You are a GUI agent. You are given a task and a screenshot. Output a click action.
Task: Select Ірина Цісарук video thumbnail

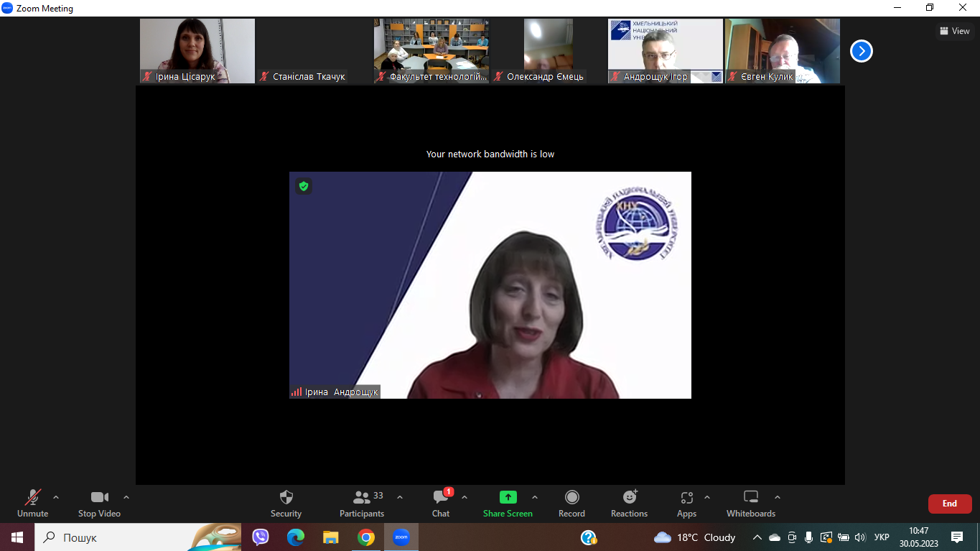[197, 50]
